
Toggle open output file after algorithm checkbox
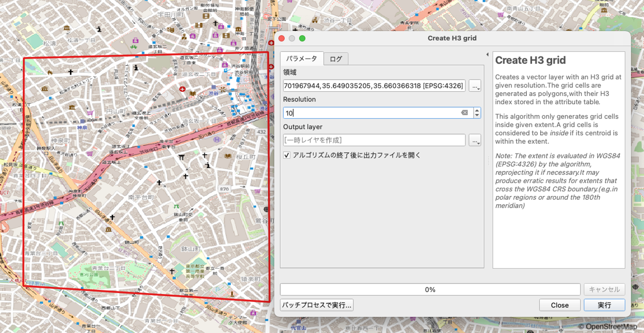287,155
